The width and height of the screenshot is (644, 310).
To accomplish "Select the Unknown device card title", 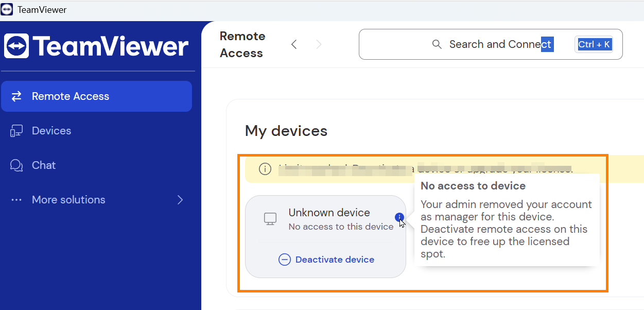I will click(329, 213).
